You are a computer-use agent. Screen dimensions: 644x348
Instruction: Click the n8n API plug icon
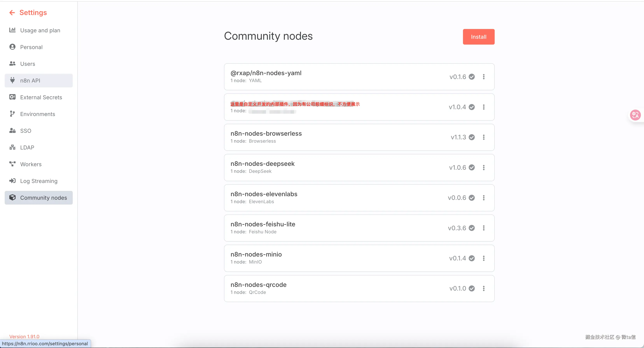click(12, 80)
